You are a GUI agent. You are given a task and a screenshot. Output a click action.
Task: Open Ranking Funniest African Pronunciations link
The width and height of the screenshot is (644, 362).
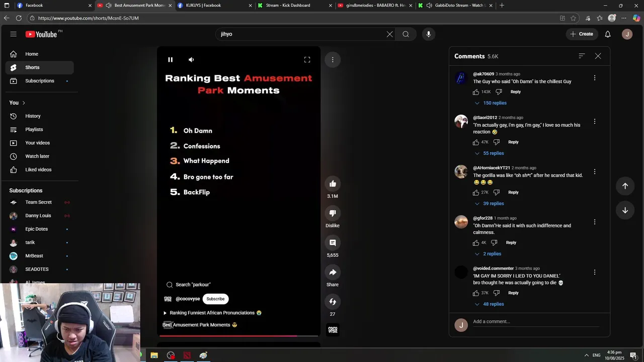pyautogui.click(x=212, y=313)
